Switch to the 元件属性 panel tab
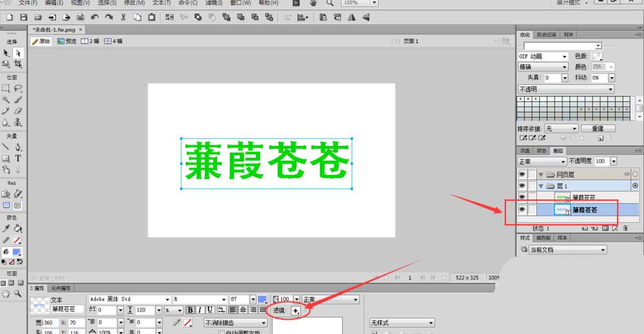 pos(62,288)
